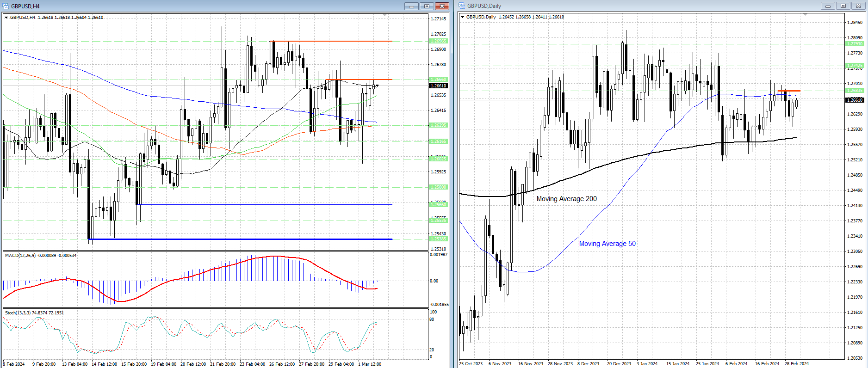Click the green 1.25800 price label
This screenshot has height=368, width=868.
tap(439, 187)
